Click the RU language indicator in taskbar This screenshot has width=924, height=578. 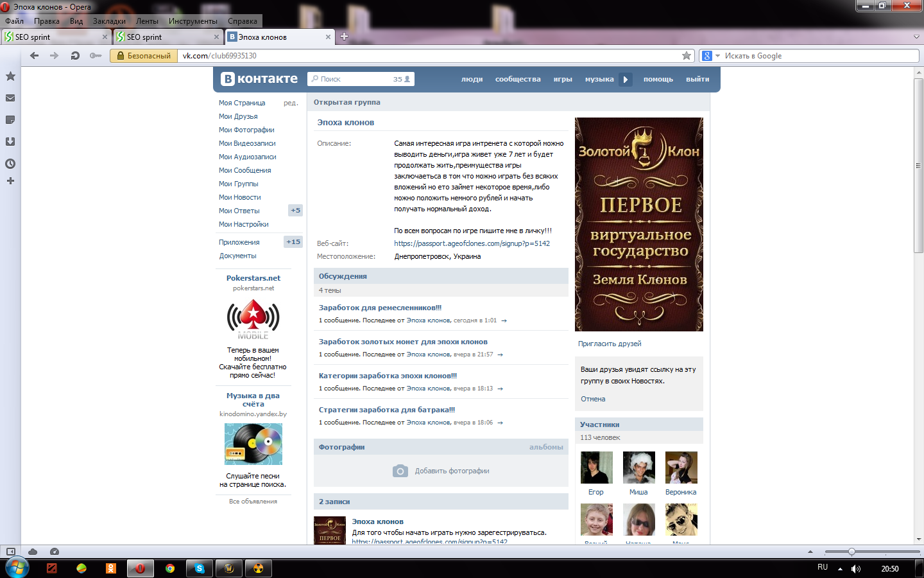[823, 567]
